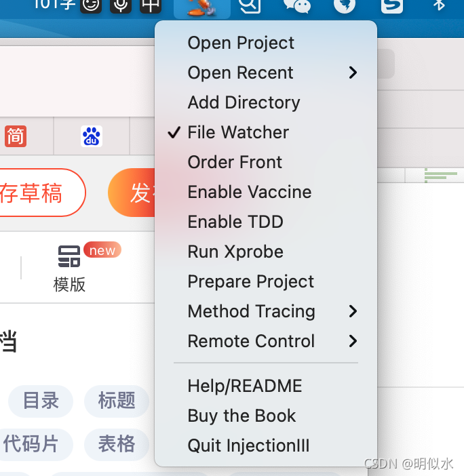Toggle Enable Vaccine menu item
Screen dimensions: 464x476
(x=266, y=192)
